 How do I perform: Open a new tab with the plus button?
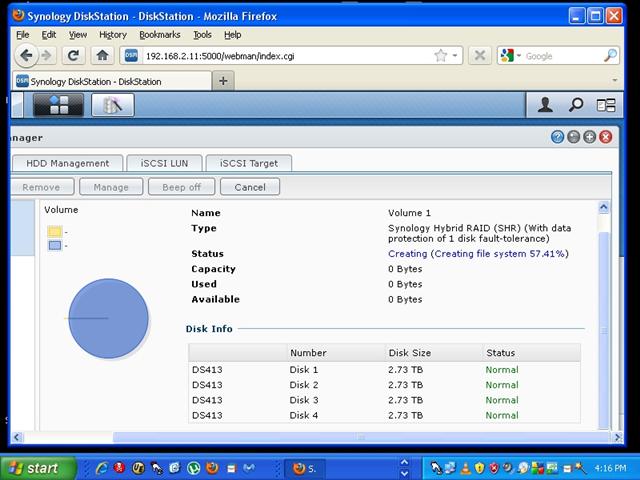223,81
